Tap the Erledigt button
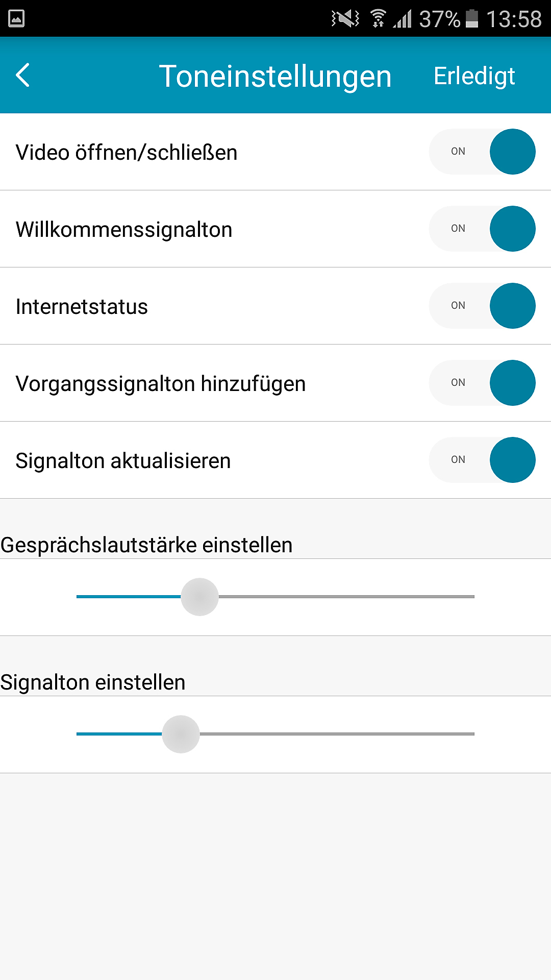551x980 pixels. tap(474, 76)
